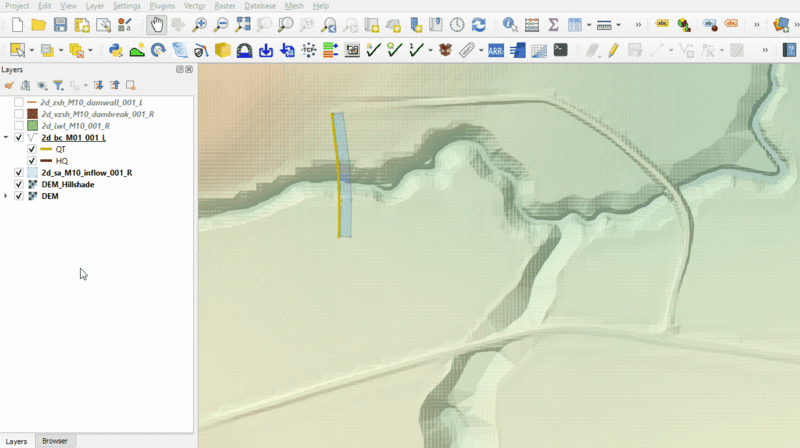Image resolution: width=800 pixels, height=448 pixels.
Task: Open the Python console icon
Action: click(x=115, y=49)
